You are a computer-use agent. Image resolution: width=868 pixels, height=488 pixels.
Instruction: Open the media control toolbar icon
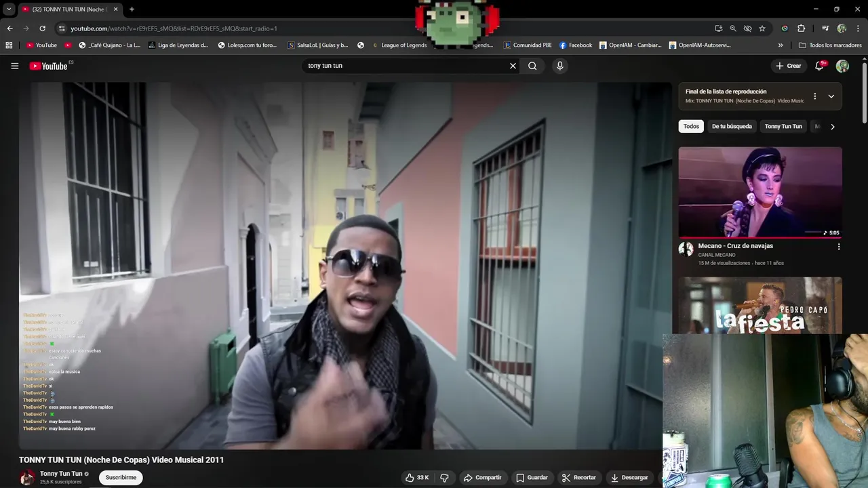(825, 28)
